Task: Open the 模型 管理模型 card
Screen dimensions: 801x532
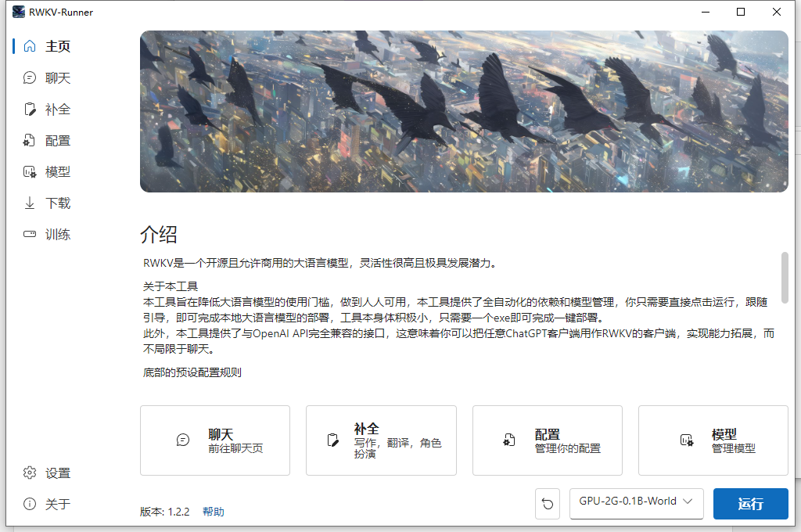Action: [713, 440]
